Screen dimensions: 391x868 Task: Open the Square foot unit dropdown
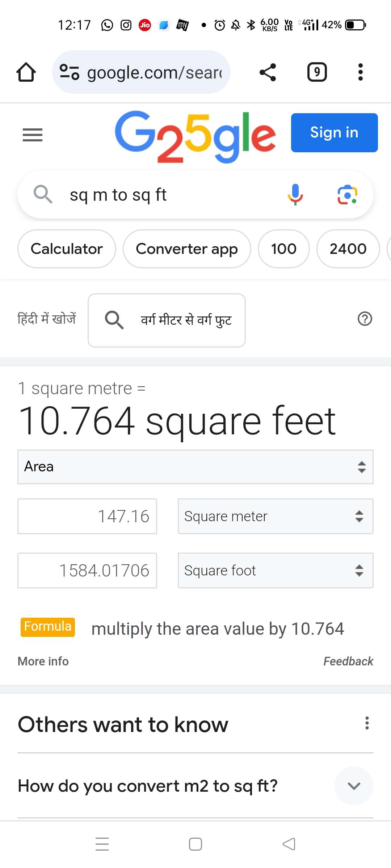(x=276, y=570)
